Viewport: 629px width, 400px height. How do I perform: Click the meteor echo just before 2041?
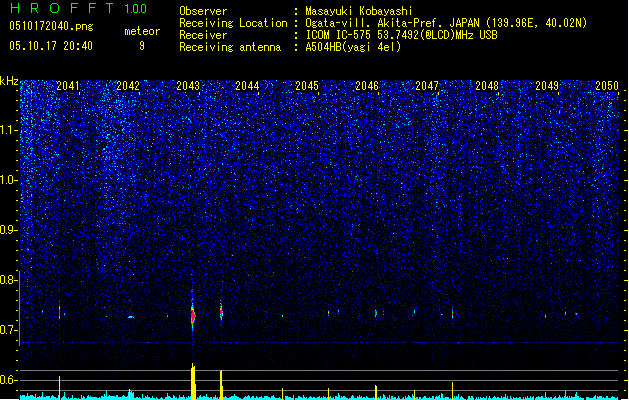pos(59,312)
